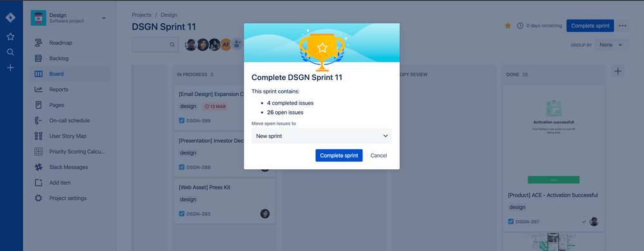Click assignee avatar on DSGN-393 card

tap(265, 214)
